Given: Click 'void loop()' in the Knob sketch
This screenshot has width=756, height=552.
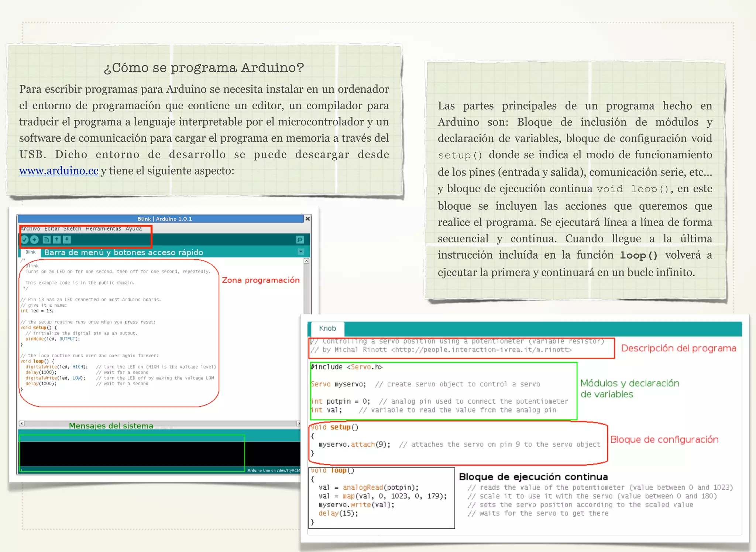Looking at the screenshot, I should [x=333, y=471].
